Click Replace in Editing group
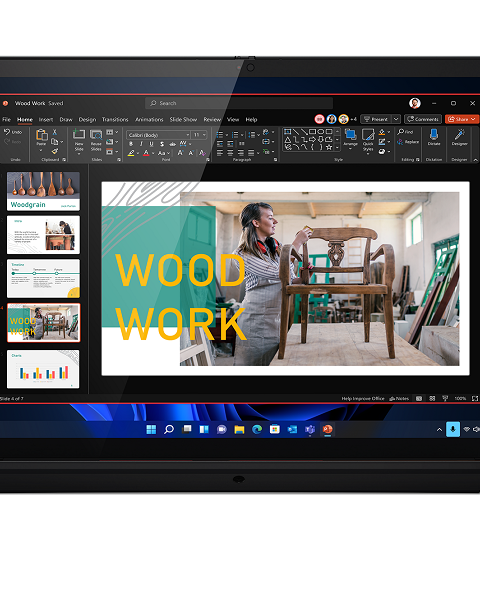 [408, 142]
